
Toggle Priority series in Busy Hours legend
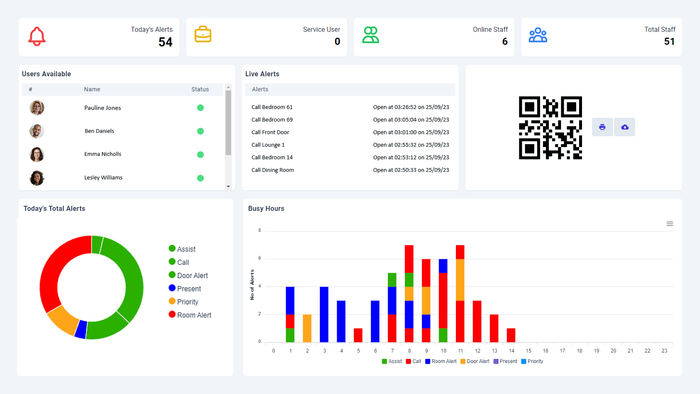coord(532,361)
